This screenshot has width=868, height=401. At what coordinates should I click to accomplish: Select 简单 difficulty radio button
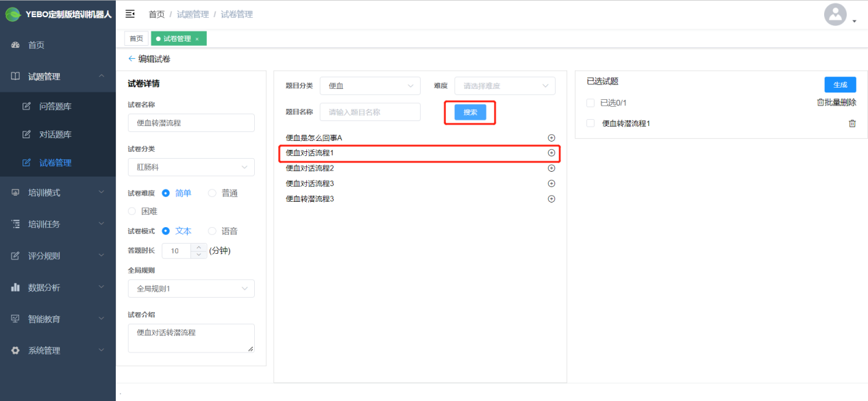tap(166, 193)
